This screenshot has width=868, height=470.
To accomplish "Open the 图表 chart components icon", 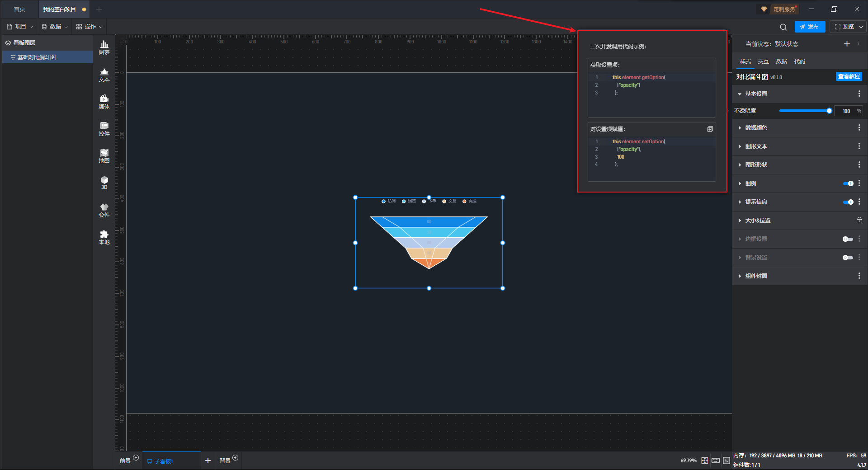I will point(104,47).
